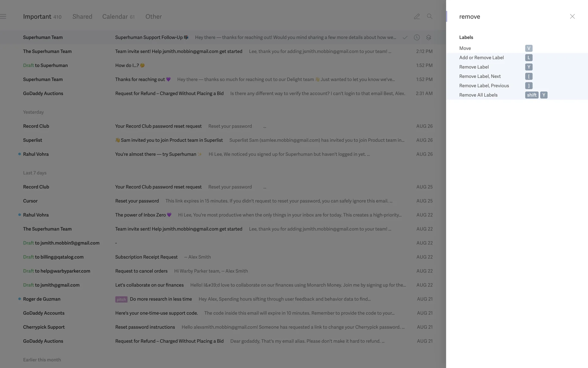Click the layered icon beside the clock
The image size is (588, 368).
[x=428, y=37]
